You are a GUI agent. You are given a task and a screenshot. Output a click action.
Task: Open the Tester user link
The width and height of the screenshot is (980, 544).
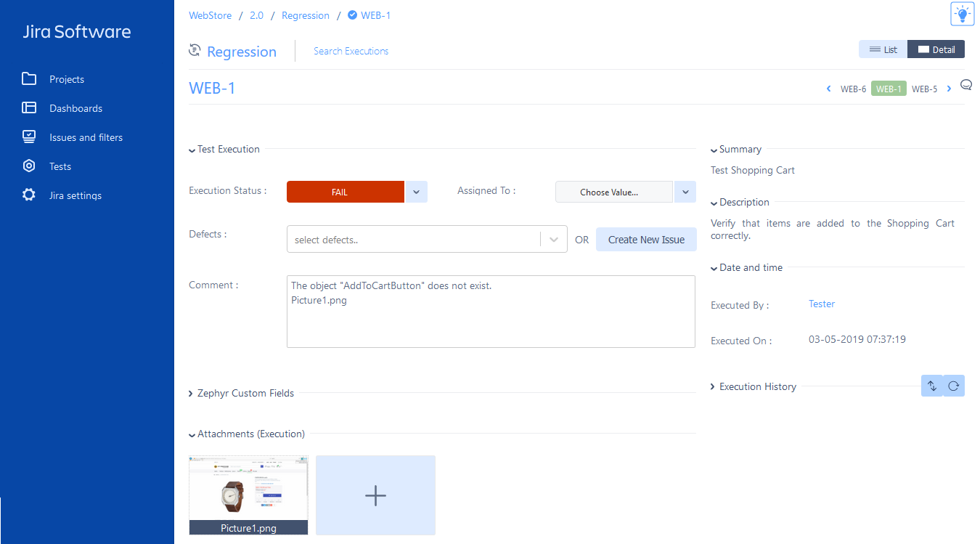click(821, 304)
